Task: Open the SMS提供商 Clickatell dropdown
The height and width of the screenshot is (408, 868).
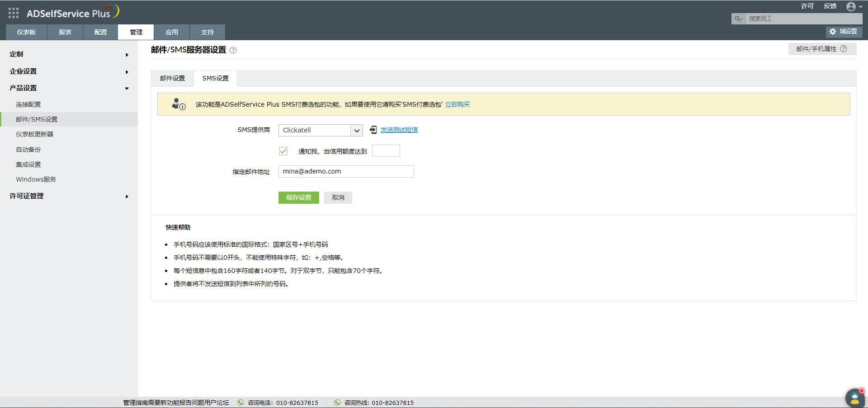Action: (x=321, y=130)
